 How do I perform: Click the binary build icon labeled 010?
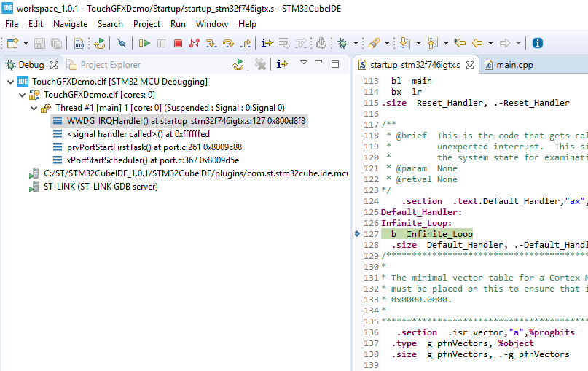click(79, 43)
